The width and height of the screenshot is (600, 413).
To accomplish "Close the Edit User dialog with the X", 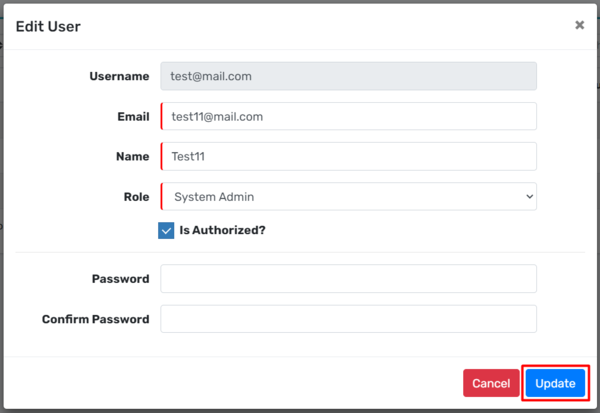I will [x=579, y=26].
